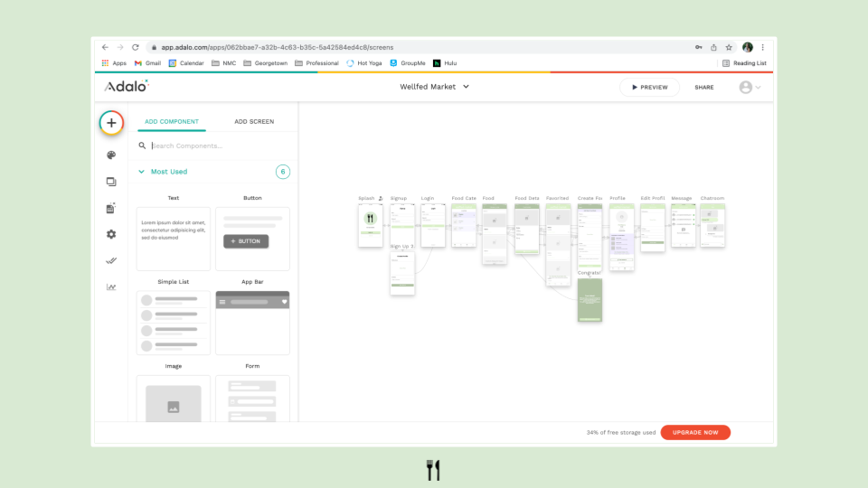Select the Splash screen on canvas
868x488 pixels.
pos(371,225)
